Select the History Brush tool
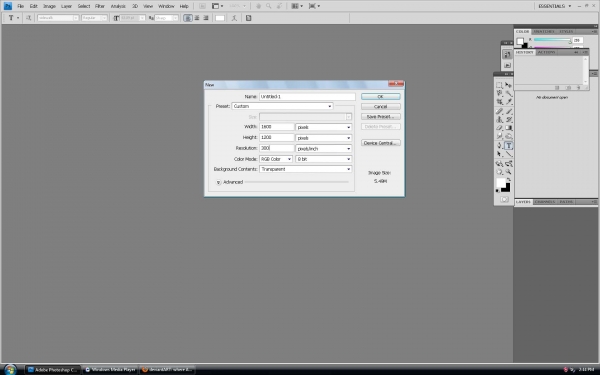The image size is (600, 375). point(509,120)
